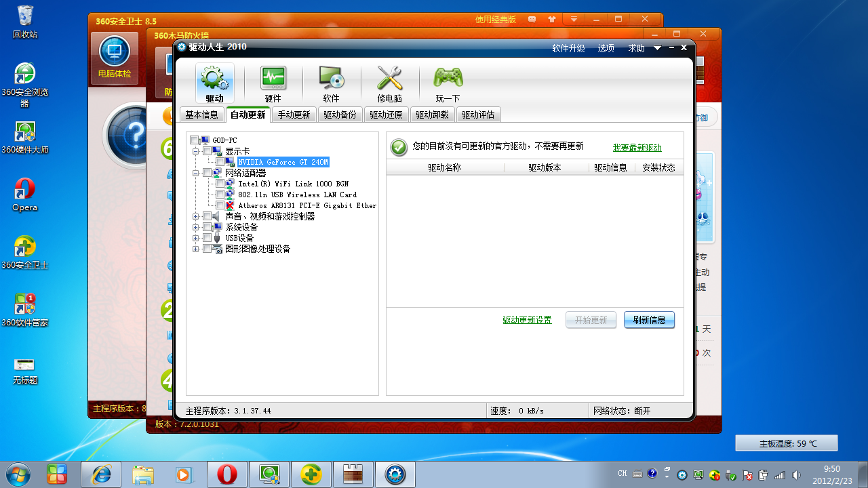Open the 360安全浏览器 desktop shortcut
This screenshot has height=488, width=868.
[x=25, y=85]
